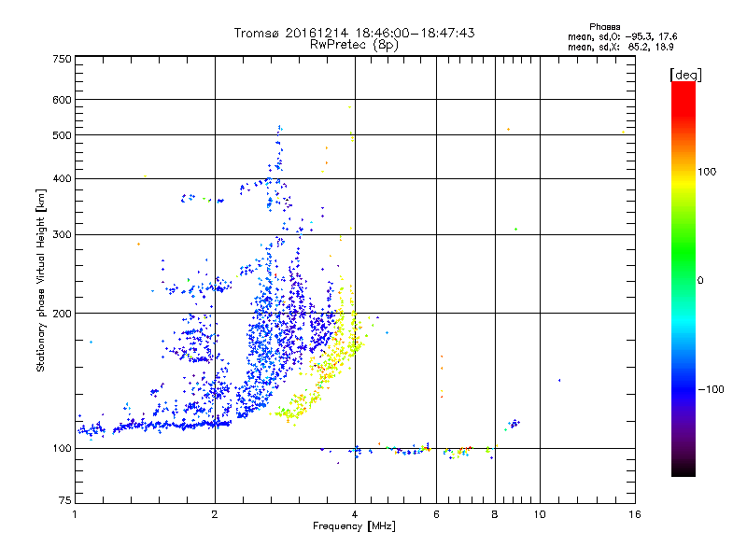Click the y-axis label "75"

[x=65, y=500]
